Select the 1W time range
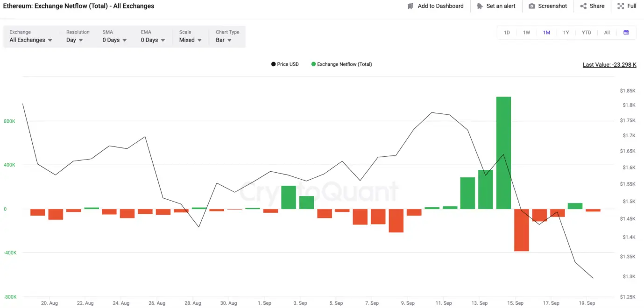This screenshot has width=644, height=308. [526, 33]
